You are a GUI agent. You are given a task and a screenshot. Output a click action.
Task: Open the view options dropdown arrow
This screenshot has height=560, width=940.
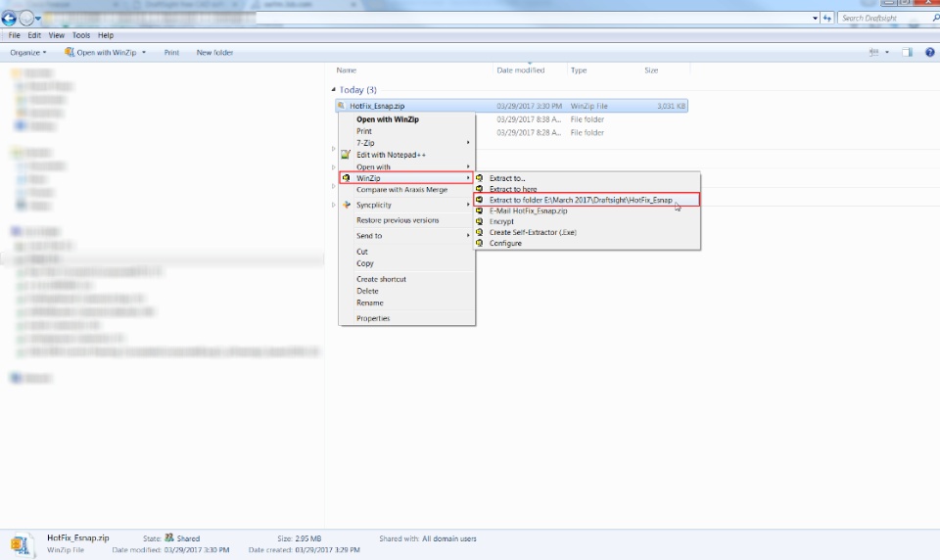(887, 52)
